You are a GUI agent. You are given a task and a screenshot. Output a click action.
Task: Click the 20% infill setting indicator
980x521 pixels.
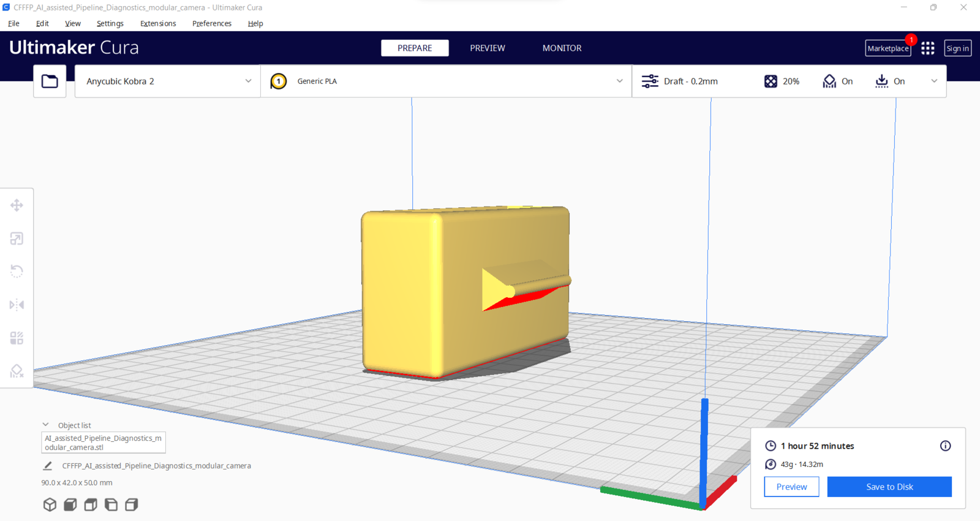click(x=782, y=81)
